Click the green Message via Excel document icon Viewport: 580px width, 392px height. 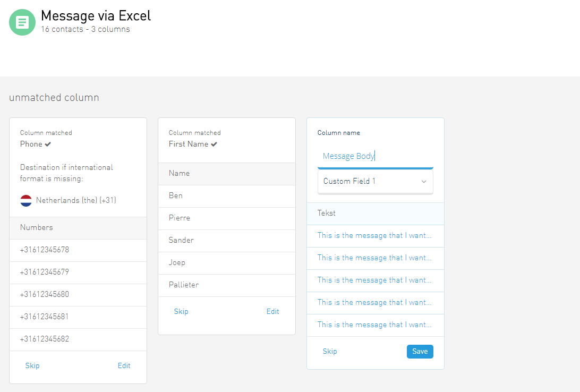[22, 22]
